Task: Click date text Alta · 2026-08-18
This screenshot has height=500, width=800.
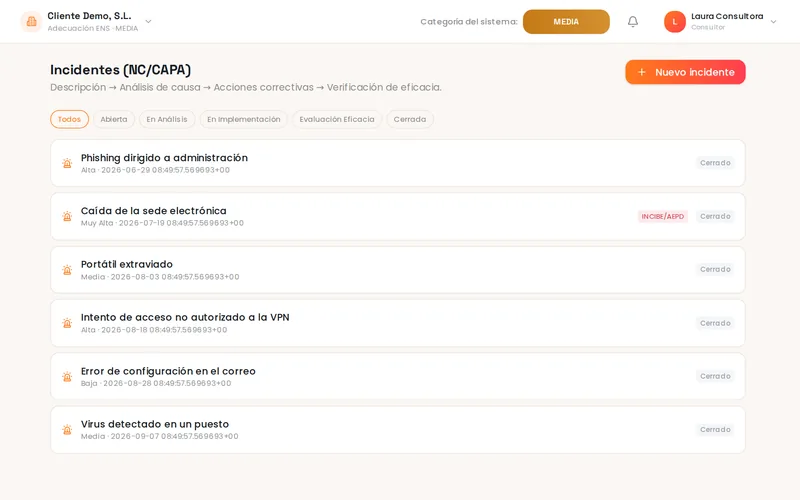Action: (x=154, y=330)
